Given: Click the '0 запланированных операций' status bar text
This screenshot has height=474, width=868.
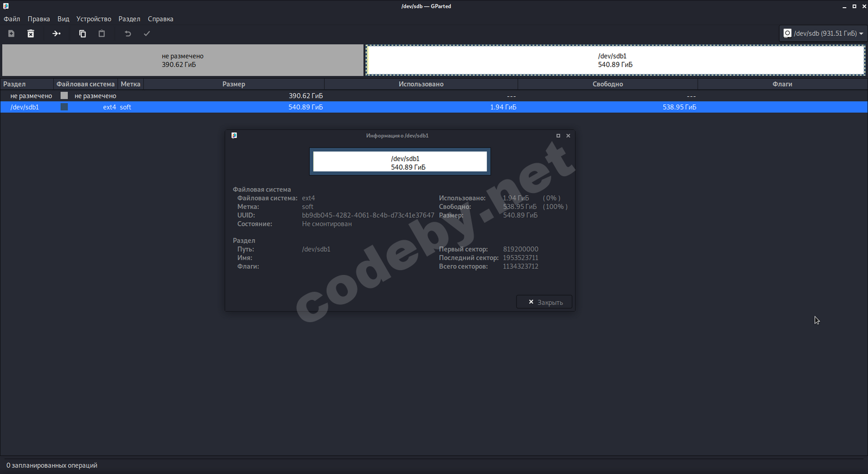Looking at the screenshot, I should (52, 465).
